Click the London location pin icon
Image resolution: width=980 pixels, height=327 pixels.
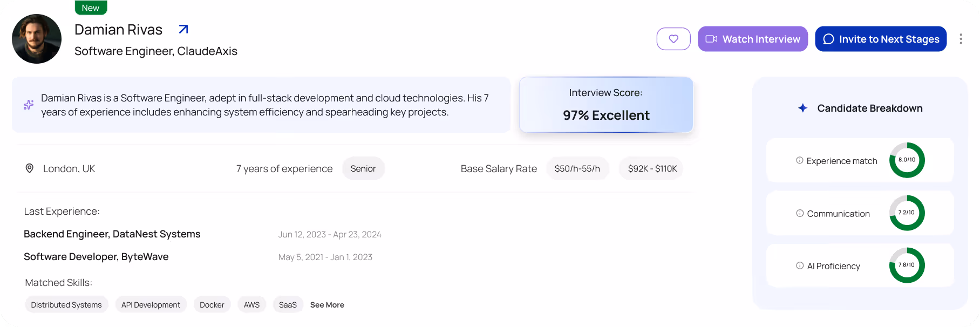coord(30,168)
